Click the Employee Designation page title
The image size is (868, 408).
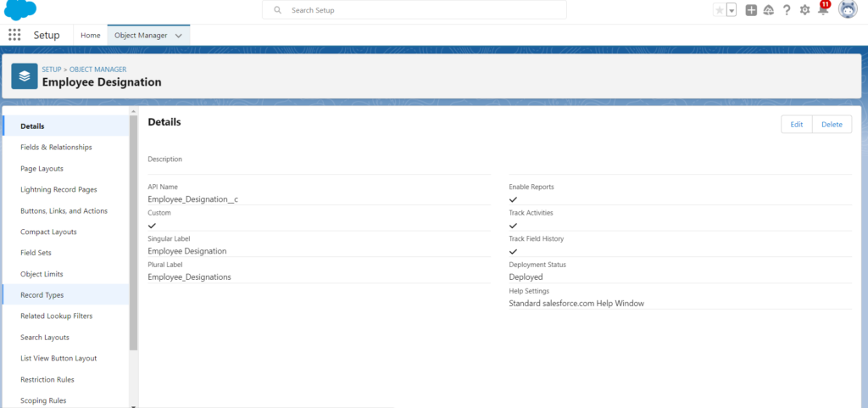(102, 82)
